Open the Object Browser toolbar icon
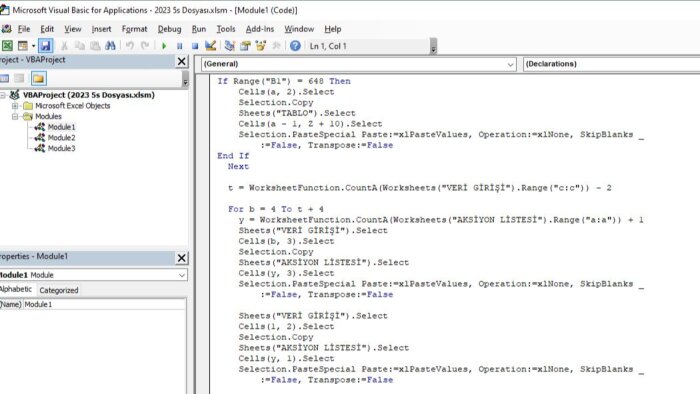 coord(260,46)
